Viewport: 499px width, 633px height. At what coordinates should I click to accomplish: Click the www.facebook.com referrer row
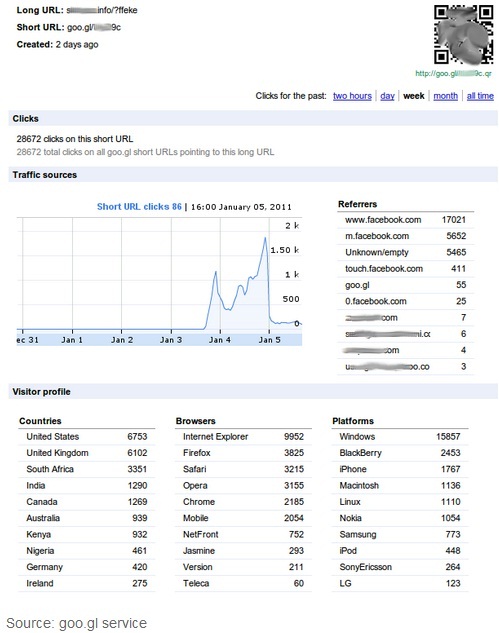[x=405, y=220]
